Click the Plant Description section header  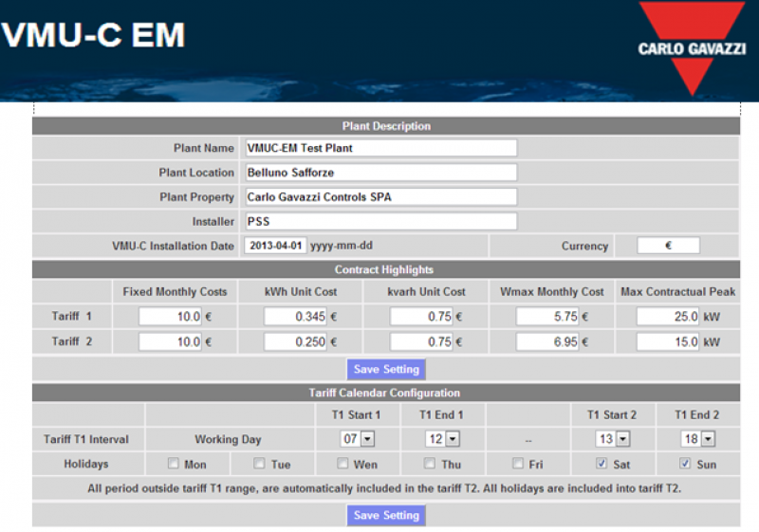(x=386, y=126)
